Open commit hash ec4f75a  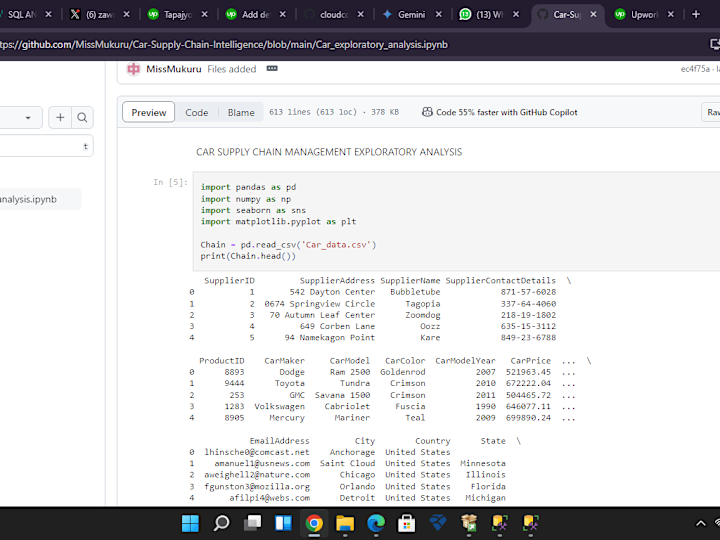click(695, 69)
